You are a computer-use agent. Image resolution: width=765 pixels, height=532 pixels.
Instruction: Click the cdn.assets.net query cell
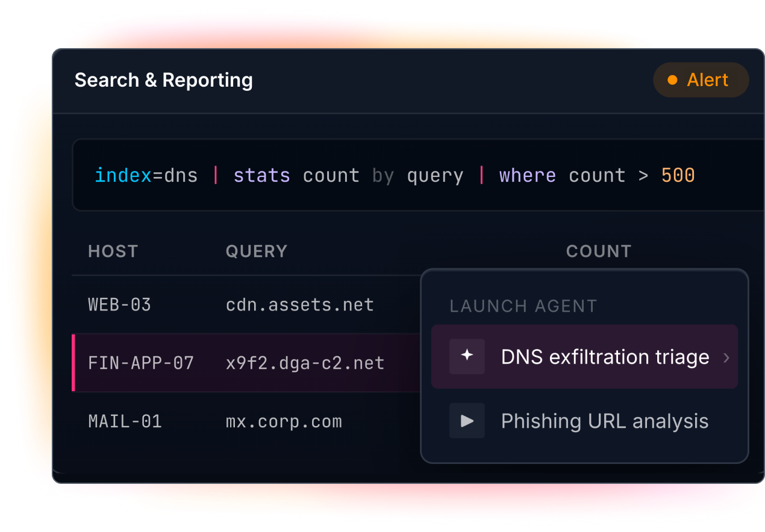[300, 305]
